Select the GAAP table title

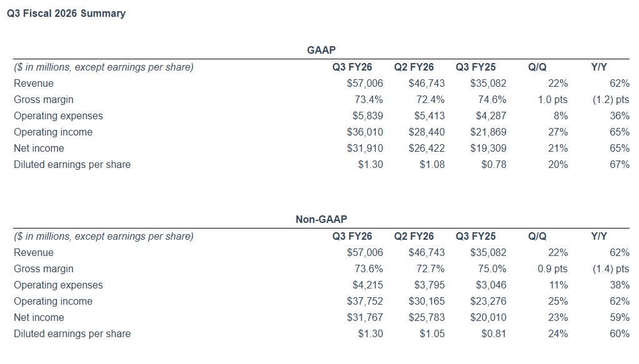coord(322,50)
